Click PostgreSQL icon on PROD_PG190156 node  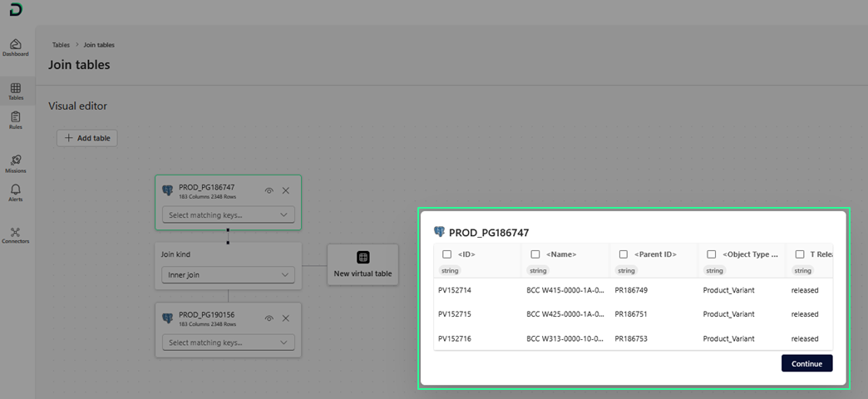tap(167, 318)
